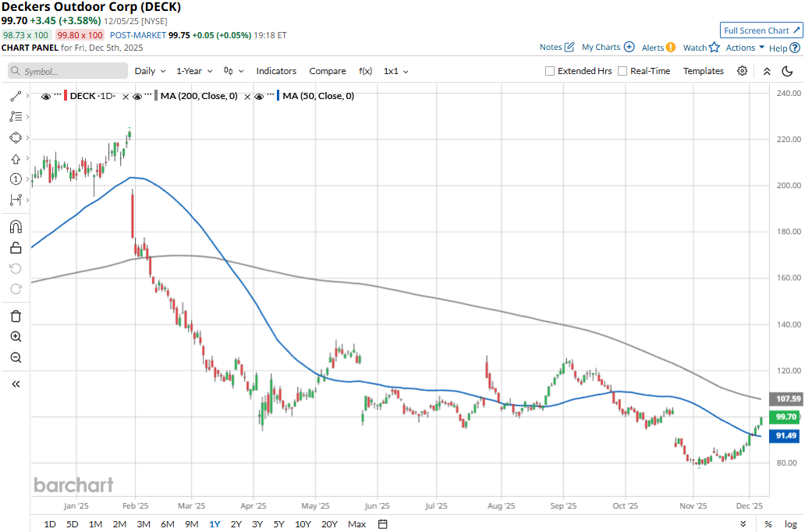Select the numbered annotation tool

pos(16,179)
